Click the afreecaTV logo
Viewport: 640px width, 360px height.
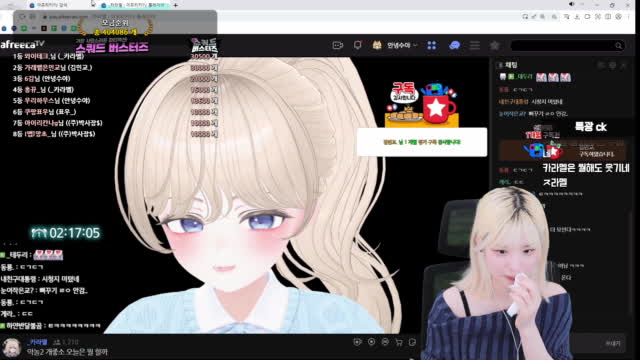pyautogui.click(x=22, y=44)
